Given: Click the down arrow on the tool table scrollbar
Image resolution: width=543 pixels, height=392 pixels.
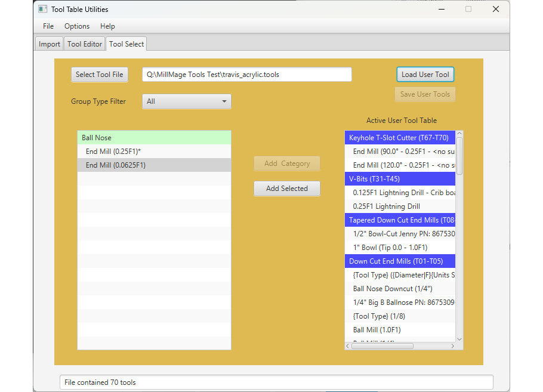Looking at the screenshot, I should tap(459, 339).
